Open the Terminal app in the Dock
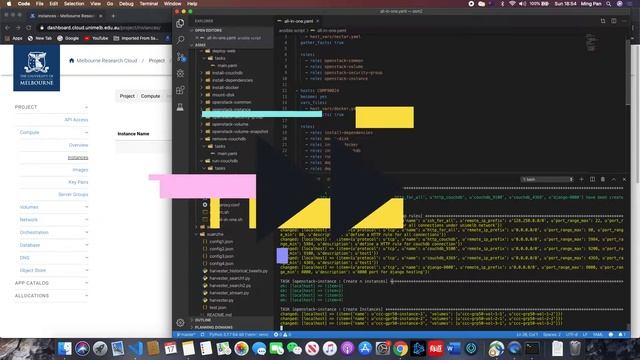The image size is (640, 360). [x=532, y=349]
